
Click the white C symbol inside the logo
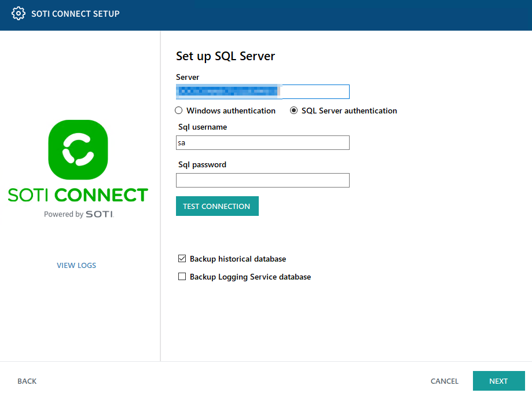pos(78,149)
